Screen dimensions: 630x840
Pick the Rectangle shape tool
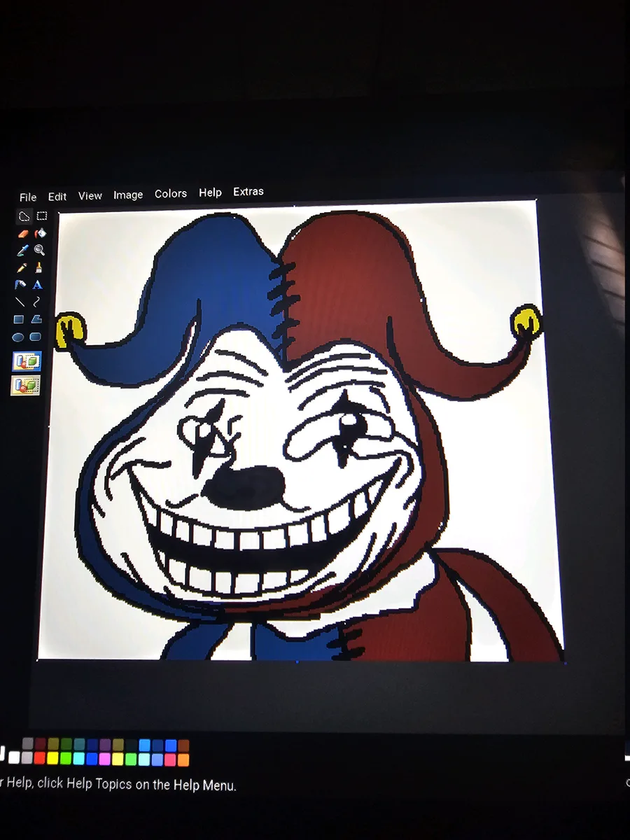point(19,319)
